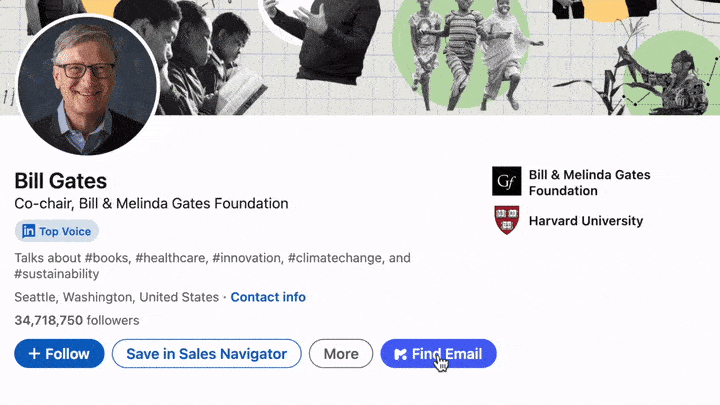
Task: Click the Seattle, Washington location text
Action: point(116,297)
